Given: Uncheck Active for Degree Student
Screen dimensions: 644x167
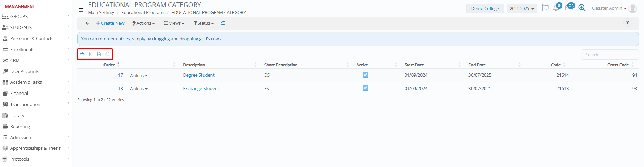Looking at the screenshot, I should (365, 75).
